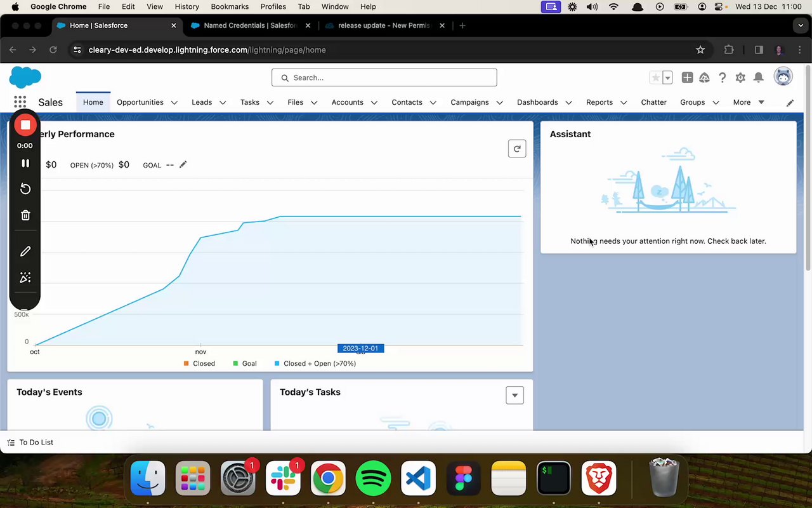The image size is (812, 508).
Task: Expand the Leads dropdown chevron
Action: point(223,102)
